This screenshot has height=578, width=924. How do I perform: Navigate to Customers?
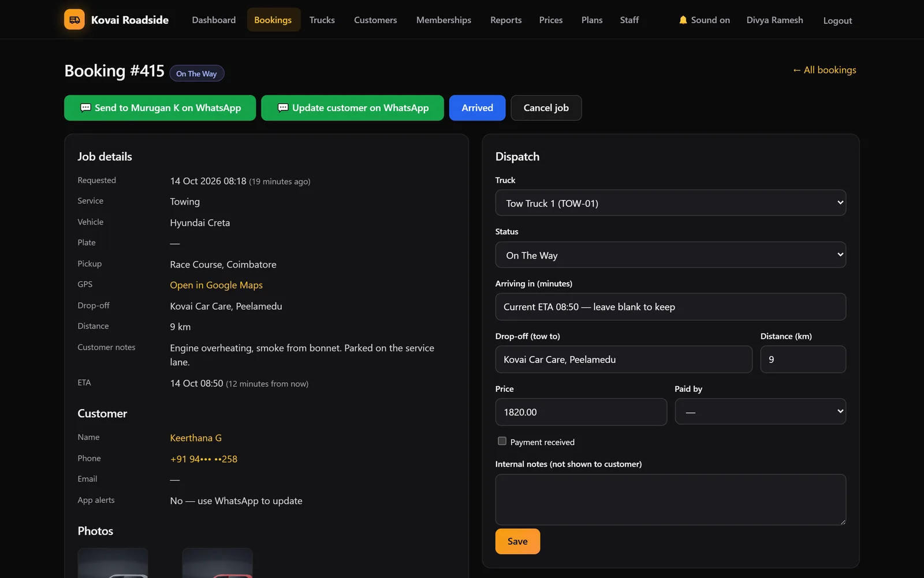pos(375,20)
